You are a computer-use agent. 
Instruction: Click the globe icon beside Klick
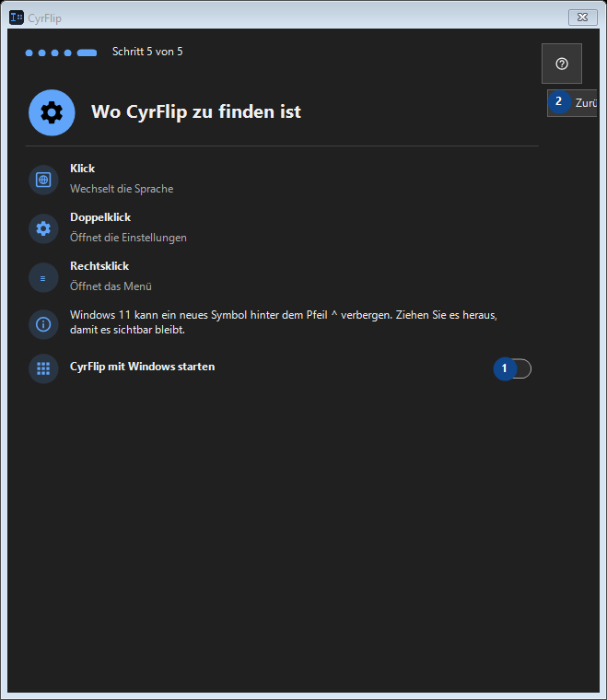43,180
